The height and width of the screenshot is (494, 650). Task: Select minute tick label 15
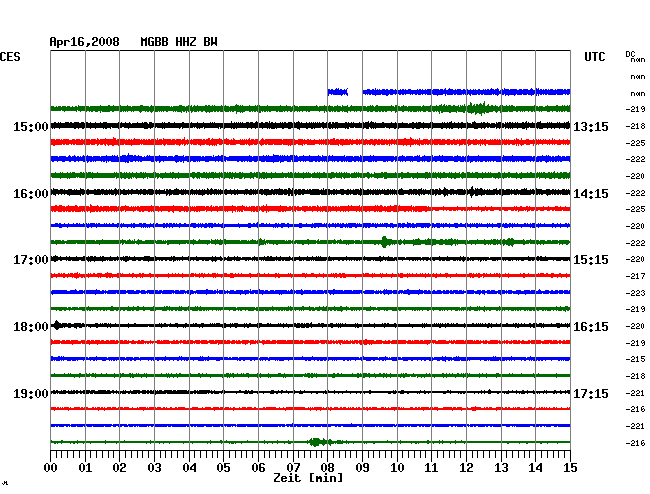(570, 468)
